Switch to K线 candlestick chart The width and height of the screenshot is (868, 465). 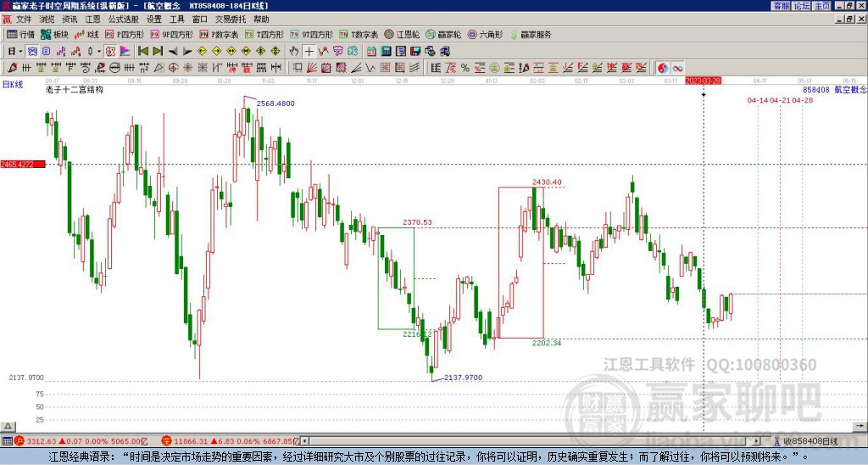(x=86, y=34)
